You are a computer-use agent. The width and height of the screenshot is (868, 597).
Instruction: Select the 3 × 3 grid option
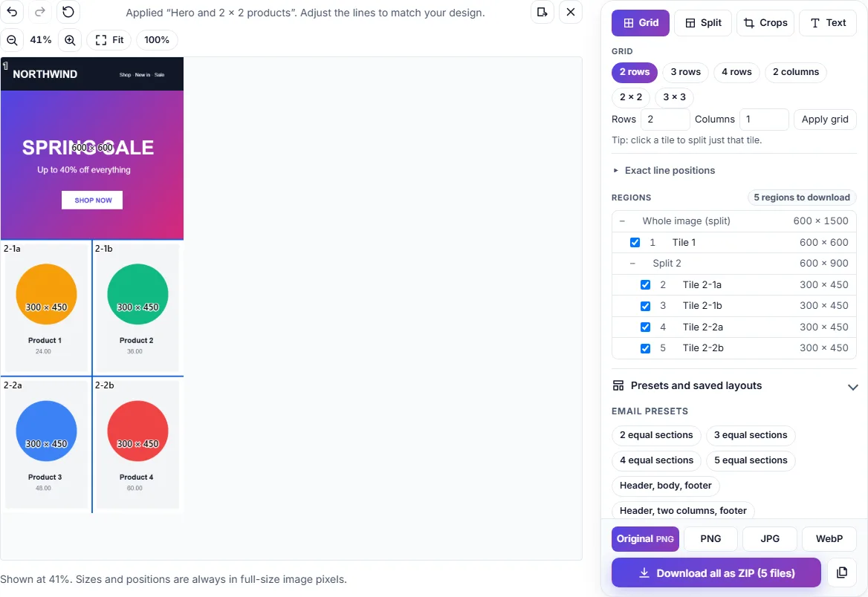[x=674, y=97]
